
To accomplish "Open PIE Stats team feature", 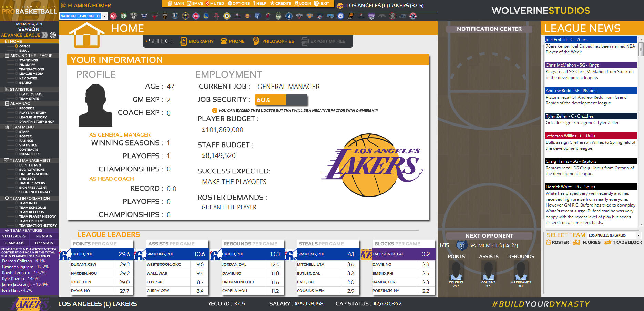I will coord(44,236).
